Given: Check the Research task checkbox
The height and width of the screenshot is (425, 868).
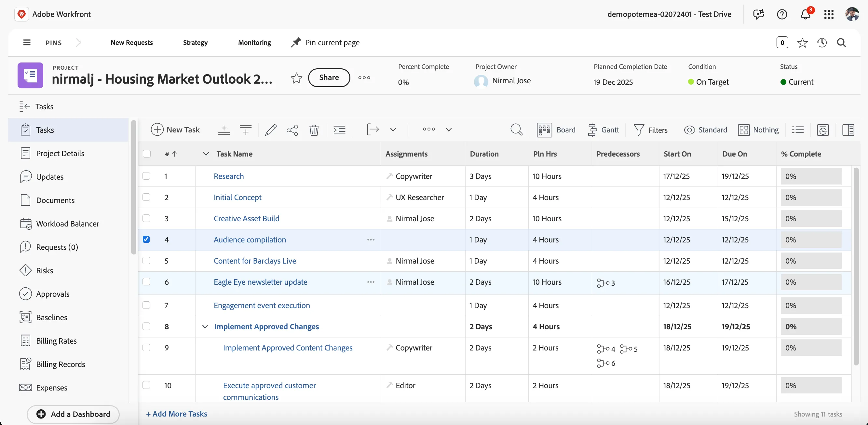Looking at the screenshot, I should [146, 176].
